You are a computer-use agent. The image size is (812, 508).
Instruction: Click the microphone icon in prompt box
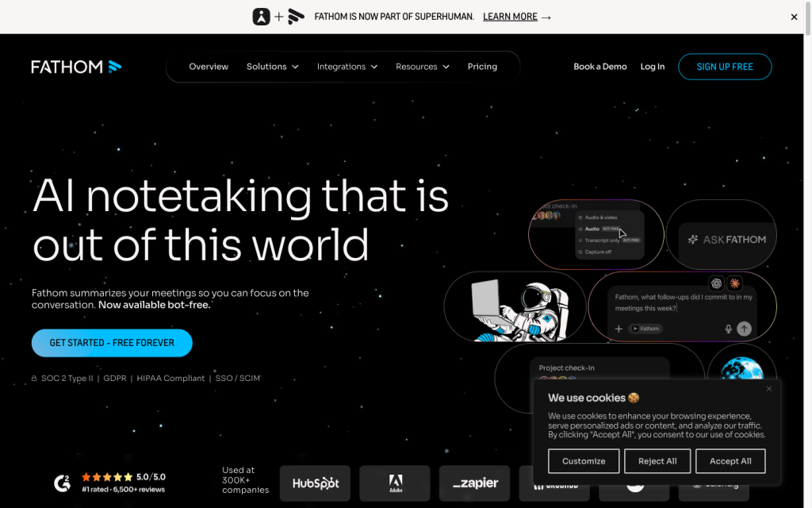[728, 329]
